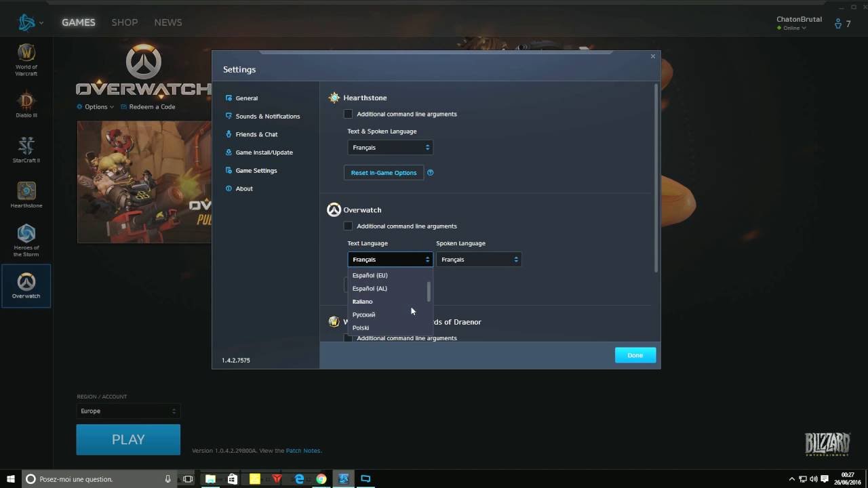
Task: Open the Windows Store taskbar icon
Action: (233, 479)
